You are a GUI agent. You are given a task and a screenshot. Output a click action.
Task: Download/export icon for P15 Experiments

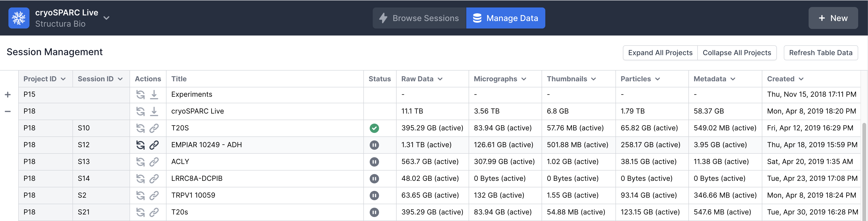pos(154,95)
